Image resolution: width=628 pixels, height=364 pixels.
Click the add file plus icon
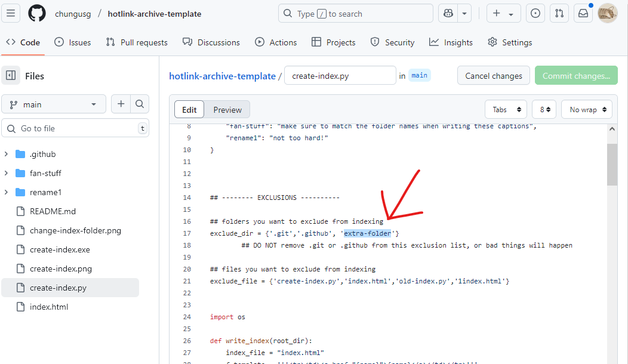tap(121, 104)
